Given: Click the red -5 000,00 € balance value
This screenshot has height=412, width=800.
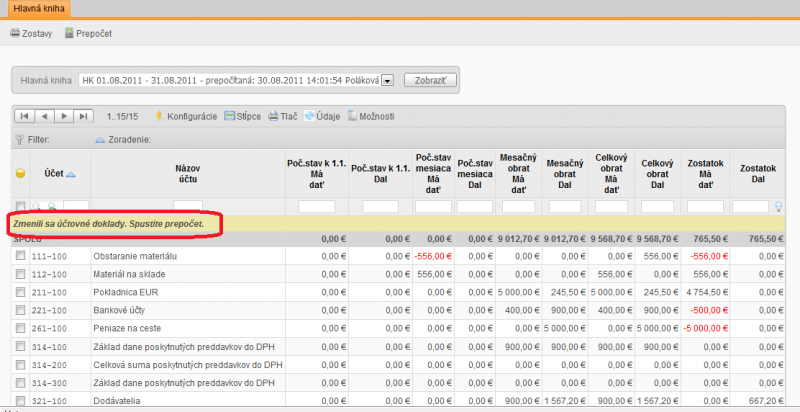Looking at the screenshot, I should pos(706,328).
